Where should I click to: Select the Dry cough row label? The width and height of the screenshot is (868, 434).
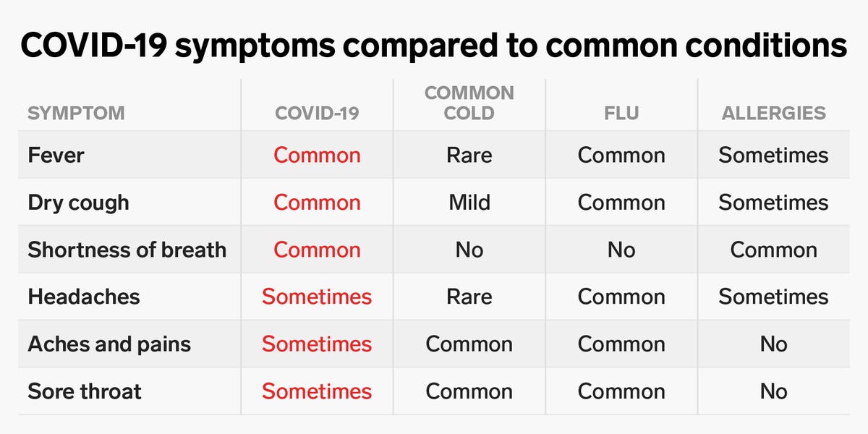click(78, 203)
